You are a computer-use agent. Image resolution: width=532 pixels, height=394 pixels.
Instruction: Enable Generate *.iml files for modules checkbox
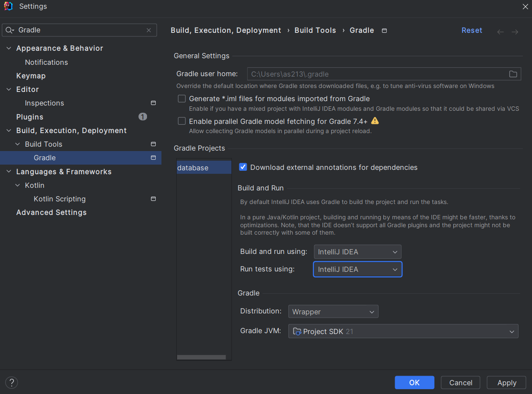(182, 98)
